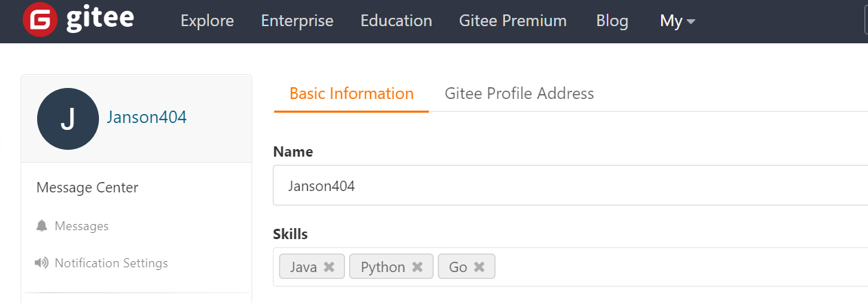Expand the My dropdown menu

click(678, 21)
